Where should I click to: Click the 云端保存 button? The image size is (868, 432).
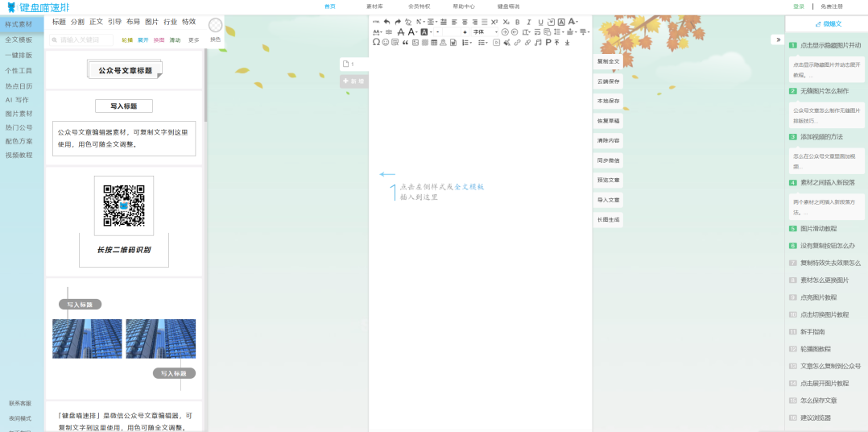(x=608, y=81)
